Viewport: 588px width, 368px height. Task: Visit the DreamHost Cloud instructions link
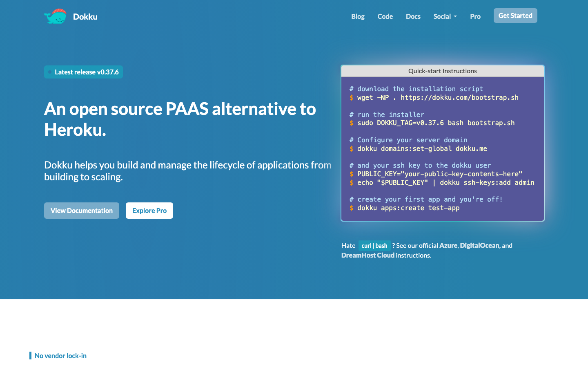pos(367,255)
